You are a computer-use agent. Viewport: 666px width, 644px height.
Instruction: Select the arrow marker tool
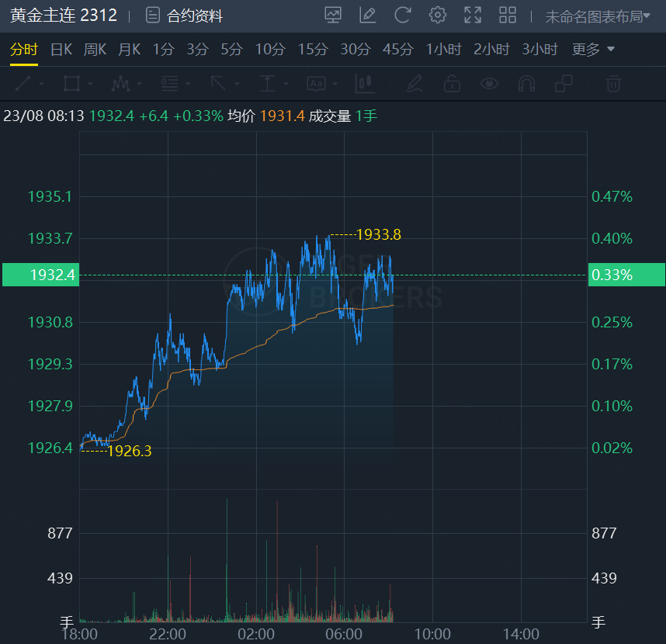pos(218,84)
